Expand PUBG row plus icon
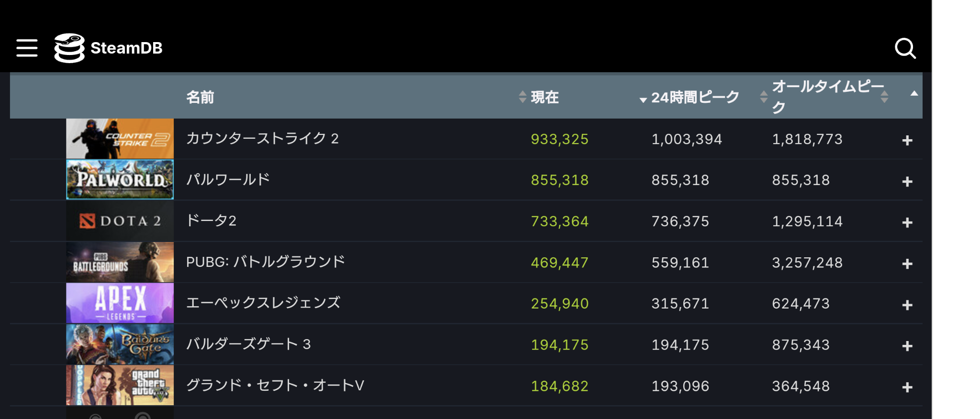The width and height of the screenshot is (980, 419). (907, 264)
